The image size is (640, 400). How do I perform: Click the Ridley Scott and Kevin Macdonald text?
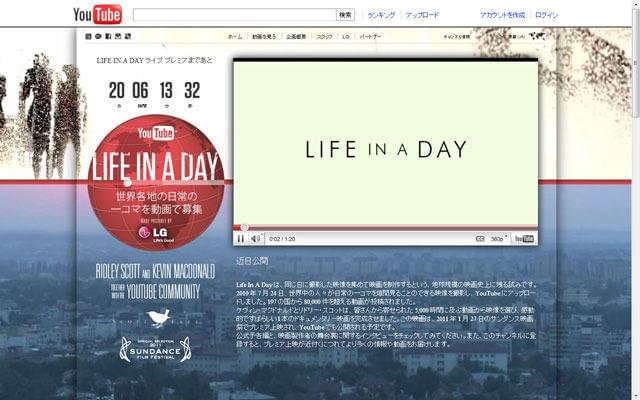point(155,271)
